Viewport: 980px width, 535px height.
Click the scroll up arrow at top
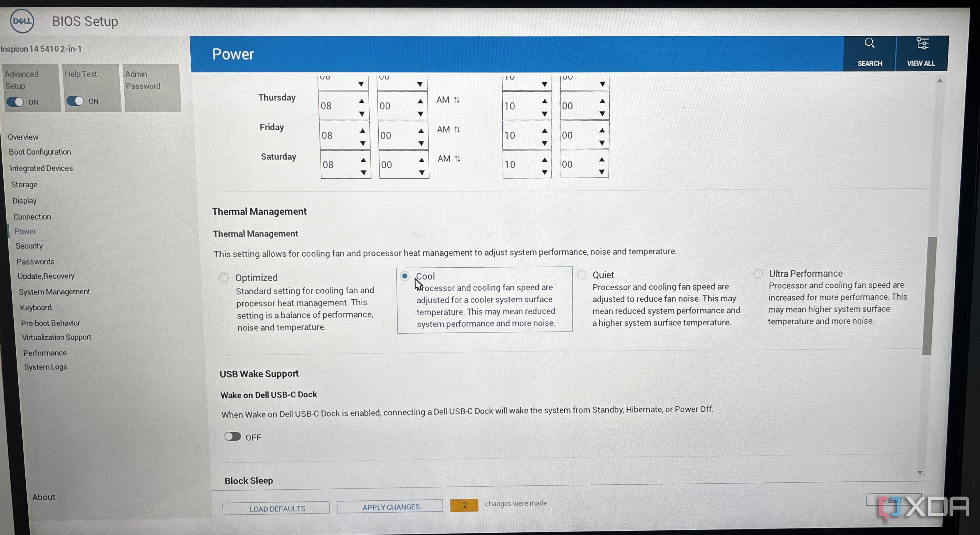point(940,80)
